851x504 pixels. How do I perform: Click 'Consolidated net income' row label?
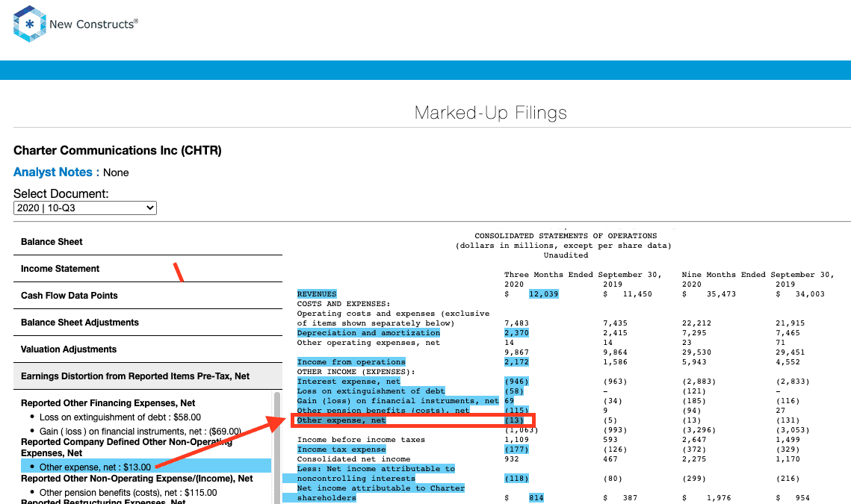(x=353, y=459)
